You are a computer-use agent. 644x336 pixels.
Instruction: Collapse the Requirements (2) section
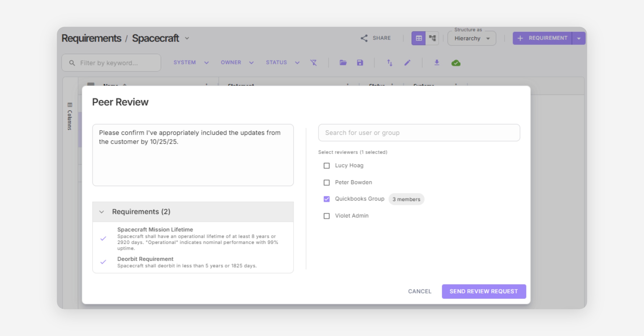[101, 212]
